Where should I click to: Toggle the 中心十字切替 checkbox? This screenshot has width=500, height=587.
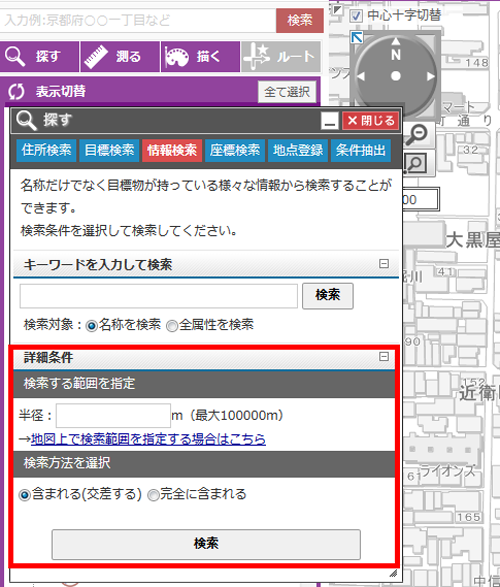[x=356, y=16]
